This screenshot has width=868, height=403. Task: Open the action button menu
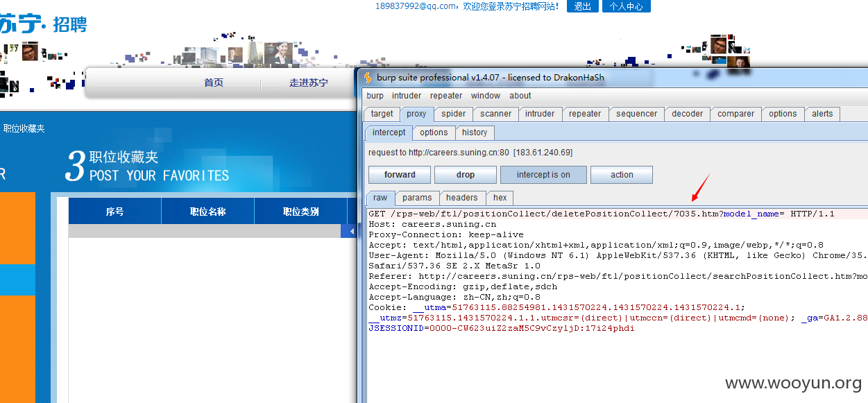[x=622, y=175]
